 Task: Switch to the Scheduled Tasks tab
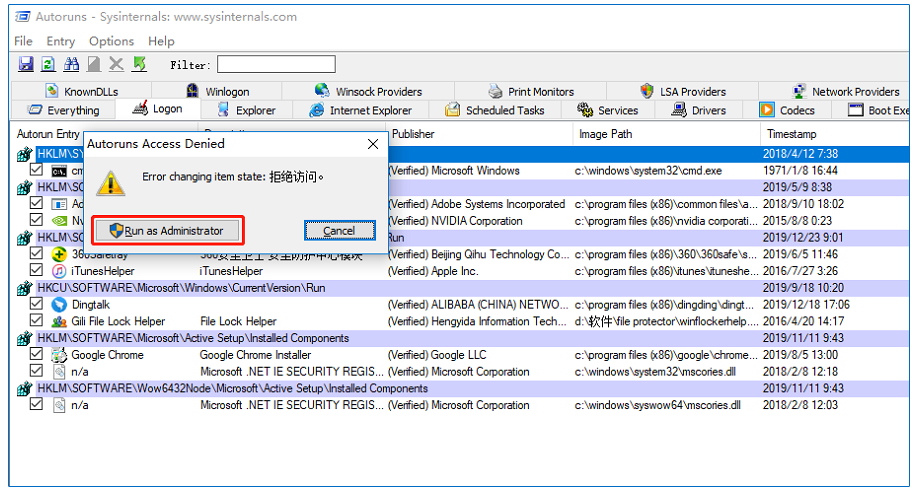495,110
